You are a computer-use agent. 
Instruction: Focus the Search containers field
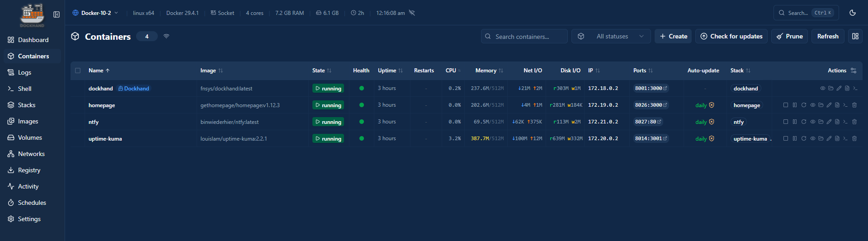click(524, 36)
